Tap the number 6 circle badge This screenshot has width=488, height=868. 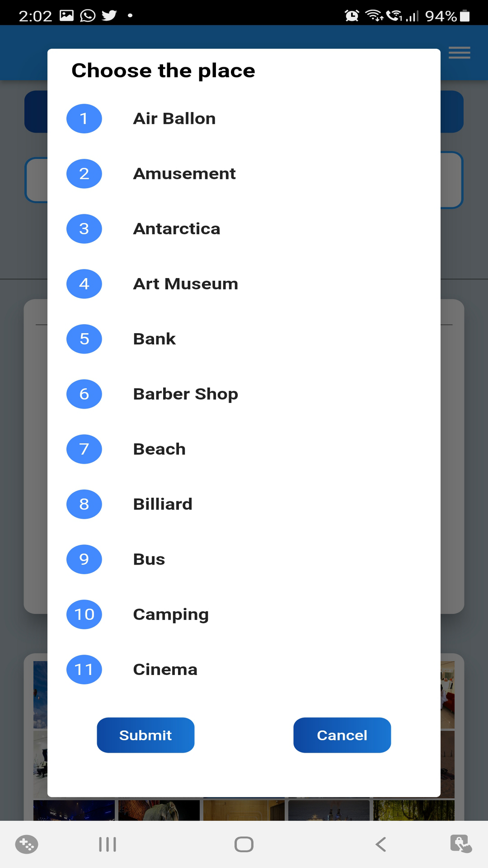click(x=84, y=394)
